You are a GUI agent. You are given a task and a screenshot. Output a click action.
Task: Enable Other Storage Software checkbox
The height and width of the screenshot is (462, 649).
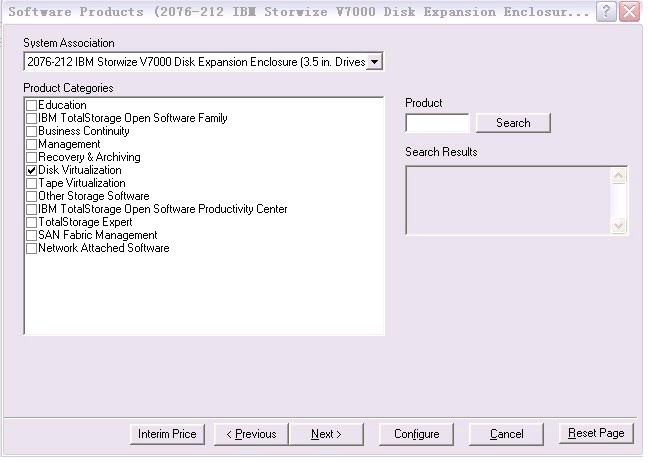(x=31, y=196)
